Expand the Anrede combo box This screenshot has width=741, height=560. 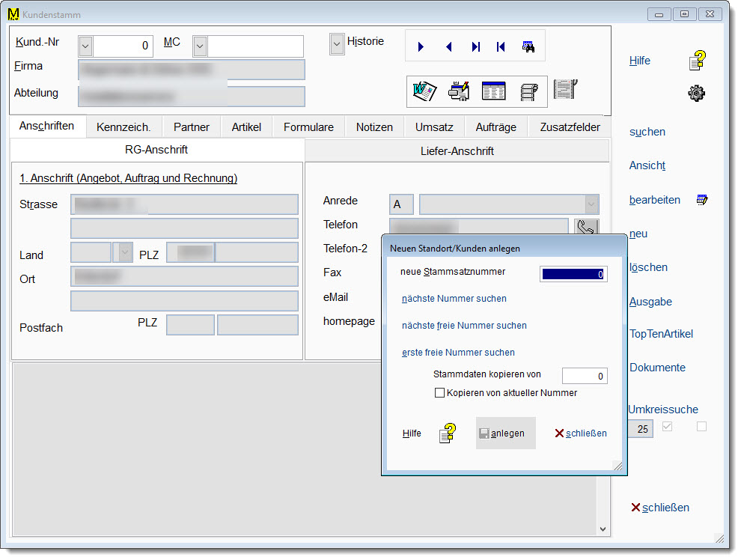pos(591,204)
